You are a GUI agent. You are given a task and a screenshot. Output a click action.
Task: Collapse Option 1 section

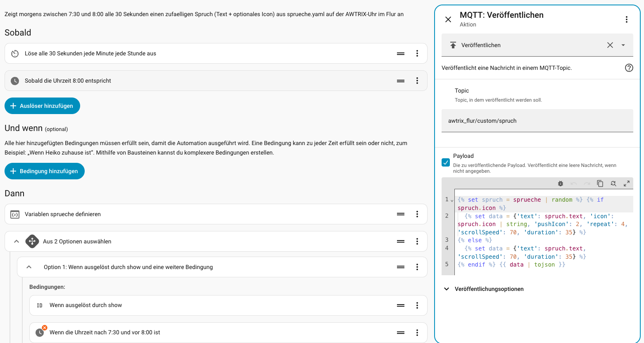(29, 267)
